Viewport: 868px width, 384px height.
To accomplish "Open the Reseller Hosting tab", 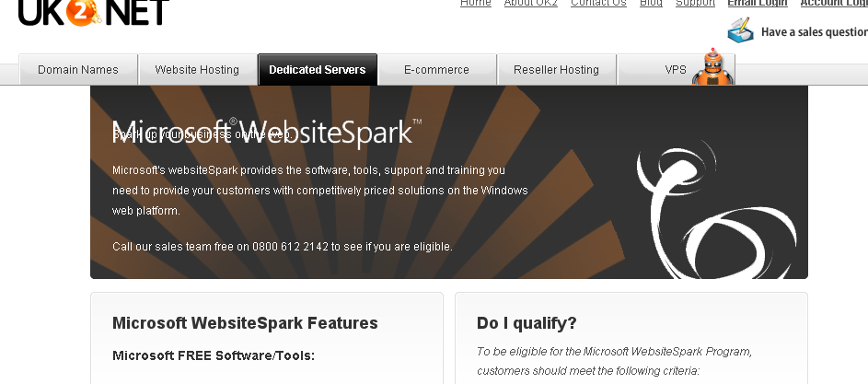I will 556,70.
